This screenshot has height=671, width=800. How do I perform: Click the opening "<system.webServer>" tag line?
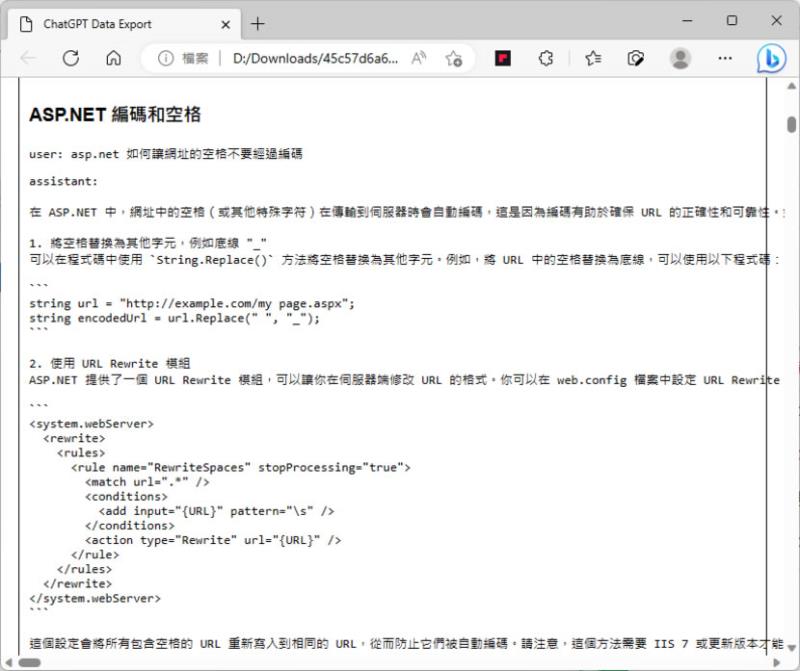click(91, 424)
